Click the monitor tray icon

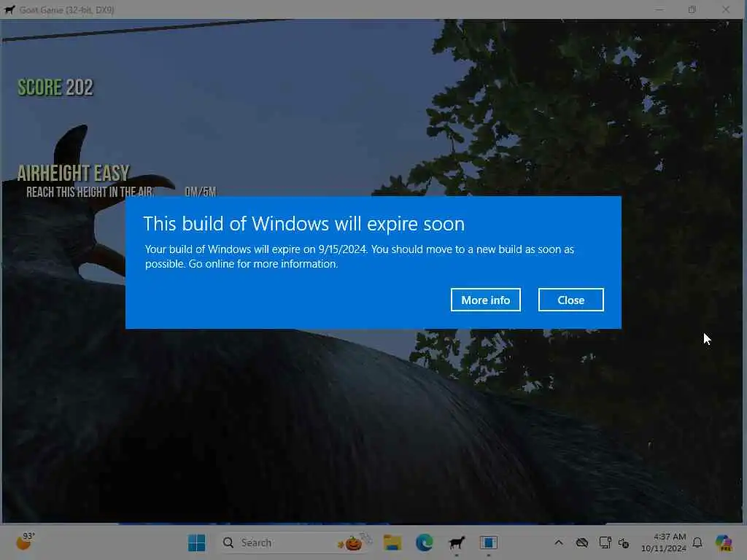tap(605, 542)
